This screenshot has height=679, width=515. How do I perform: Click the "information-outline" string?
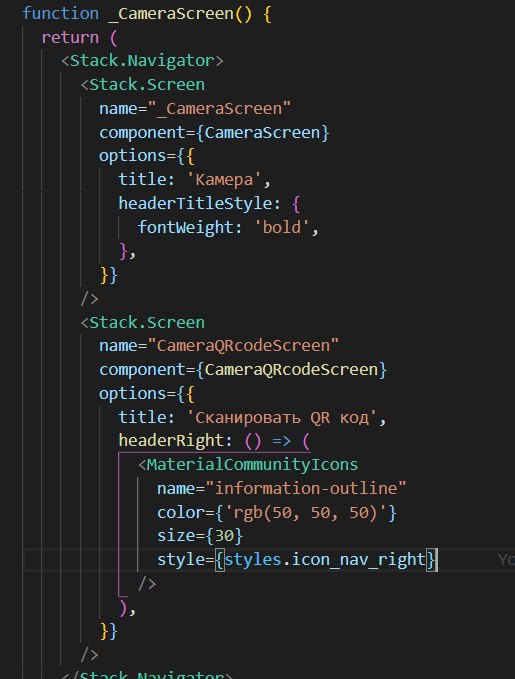tap(306, 488)
